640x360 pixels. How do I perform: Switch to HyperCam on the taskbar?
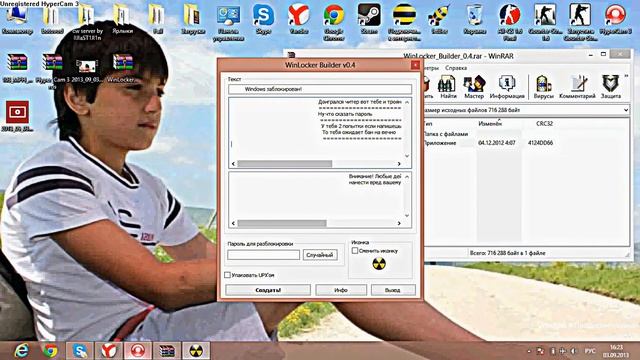138,351
